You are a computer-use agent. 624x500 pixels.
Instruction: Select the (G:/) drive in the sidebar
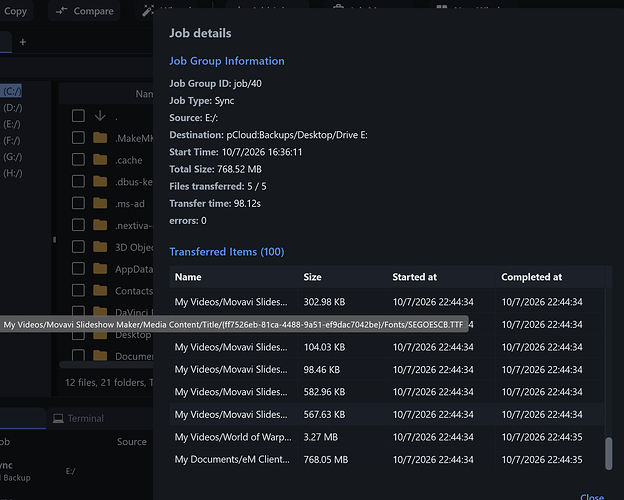pyautogui.click(x=13, y=157)
